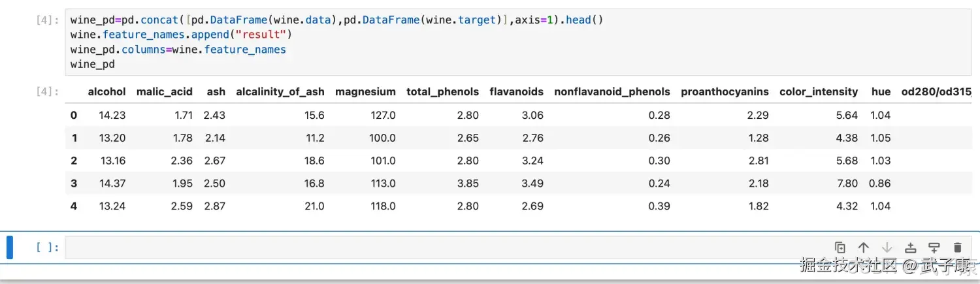
Task: Select the malic_acid column header
Action: point(165,92)
